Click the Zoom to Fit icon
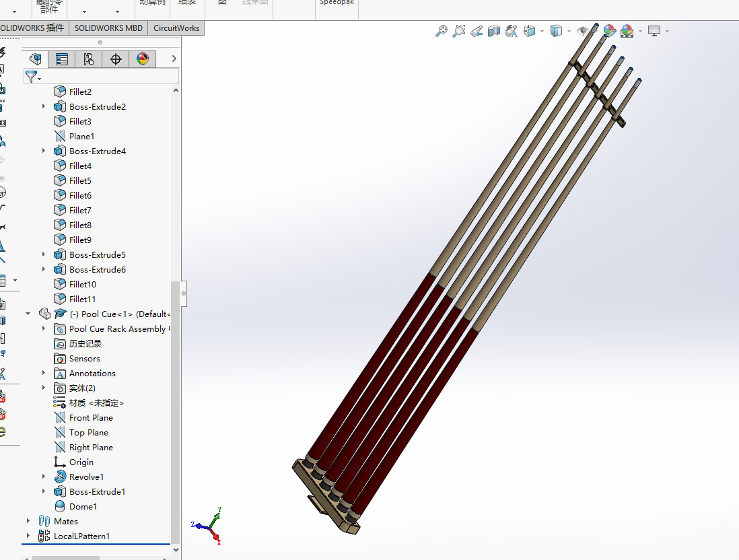 (x=442, y=31)
